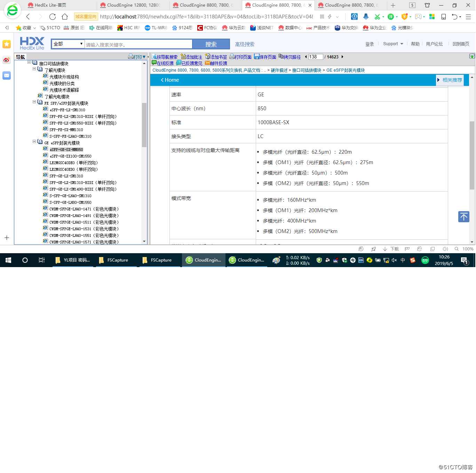Click scissors screenshot extension icon

tap(377, 17)
